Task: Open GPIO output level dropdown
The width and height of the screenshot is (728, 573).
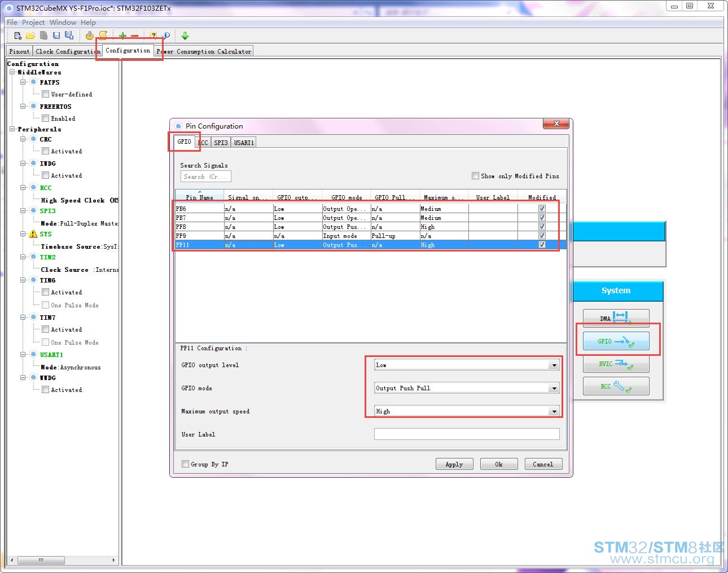Action: [554, 365]
